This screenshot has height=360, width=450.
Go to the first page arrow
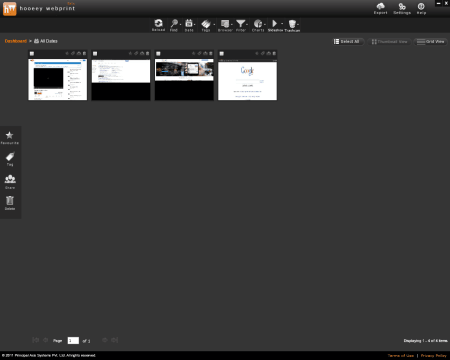pos(35,340)
